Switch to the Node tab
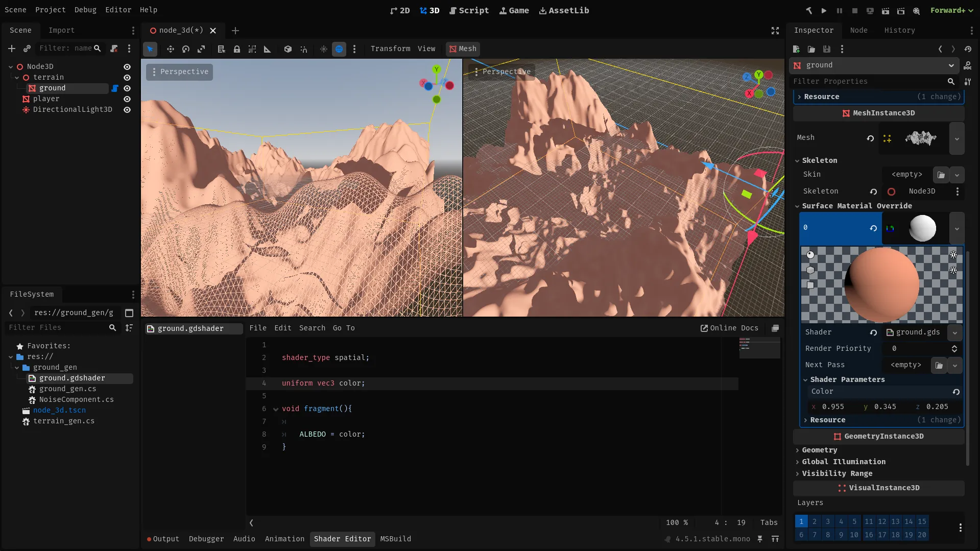Screen dimensions: 980x551 [x=858, y=30]
